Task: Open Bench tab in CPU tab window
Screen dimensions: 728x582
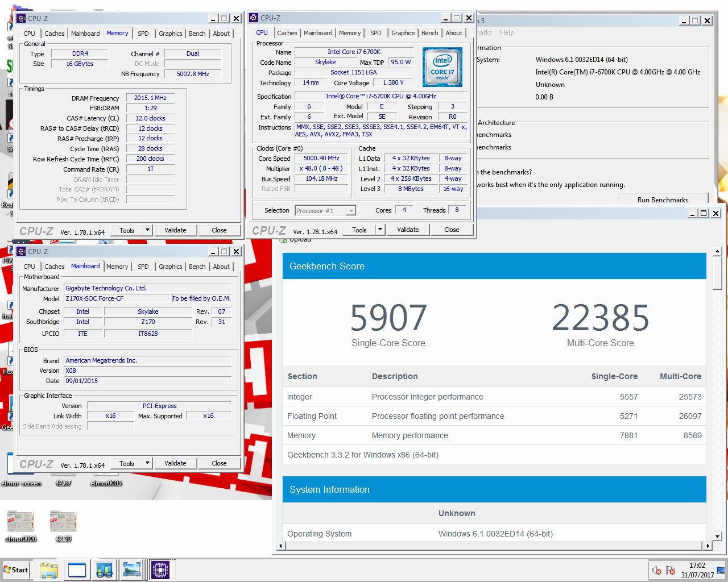Action: [430, 33]
